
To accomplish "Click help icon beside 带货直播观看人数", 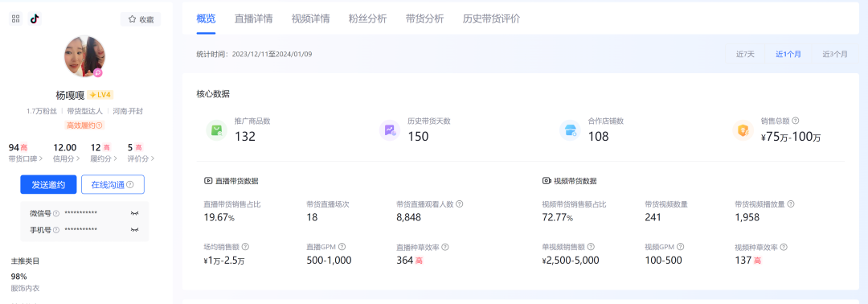I will (460, 203).
